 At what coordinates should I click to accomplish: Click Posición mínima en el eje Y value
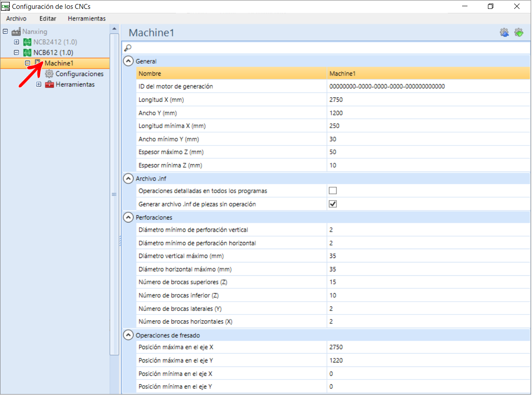point(428,387)
